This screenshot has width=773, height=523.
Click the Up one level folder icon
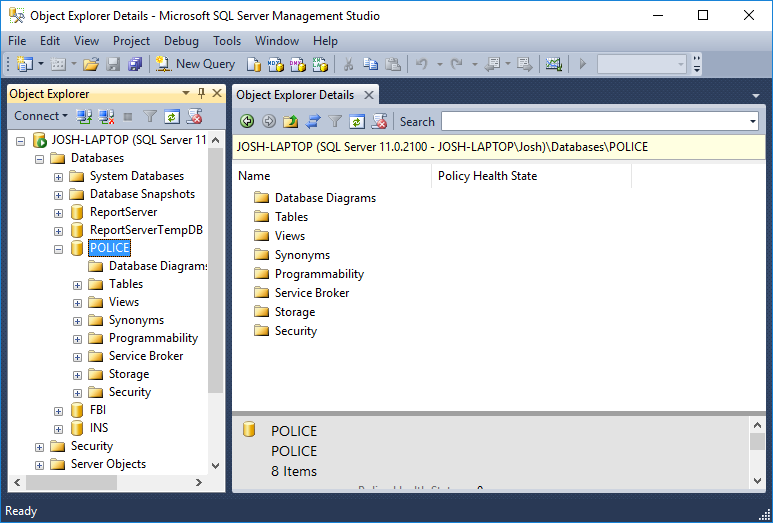tap(290, 121)
